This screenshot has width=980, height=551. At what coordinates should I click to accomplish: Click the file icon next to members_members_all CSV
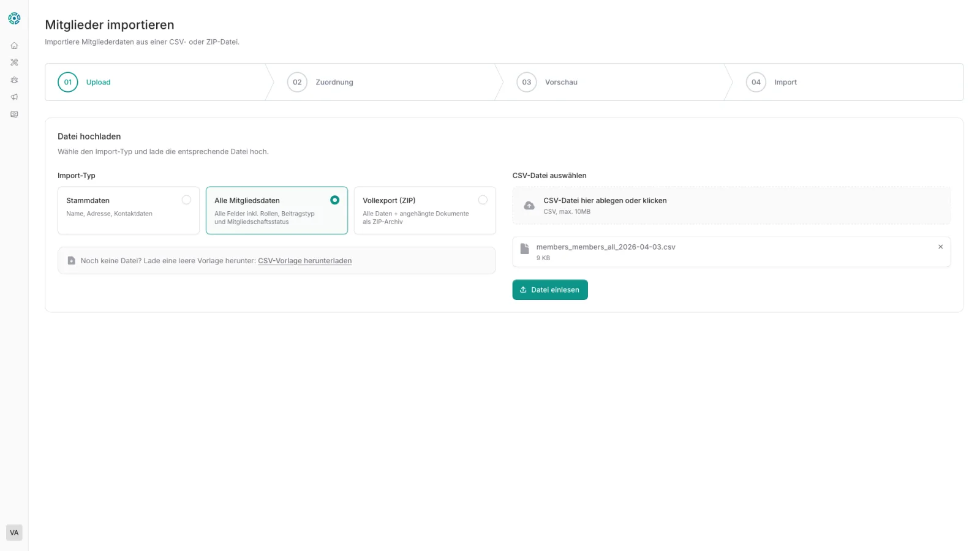(x=524, y=249)
